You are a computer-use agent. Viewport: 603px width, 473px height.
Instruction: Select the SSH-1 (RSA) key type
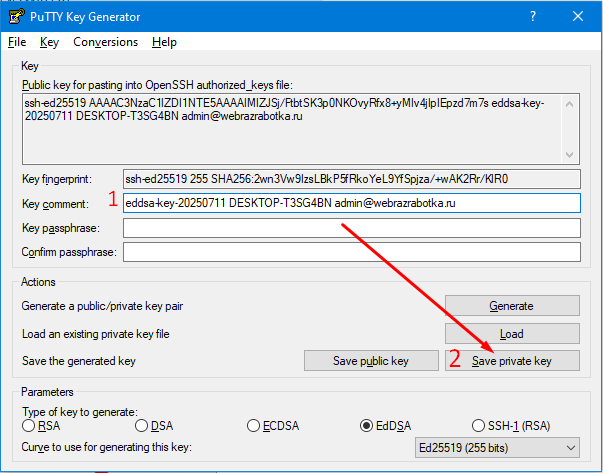pyautogui.click(x=480, y=426)
